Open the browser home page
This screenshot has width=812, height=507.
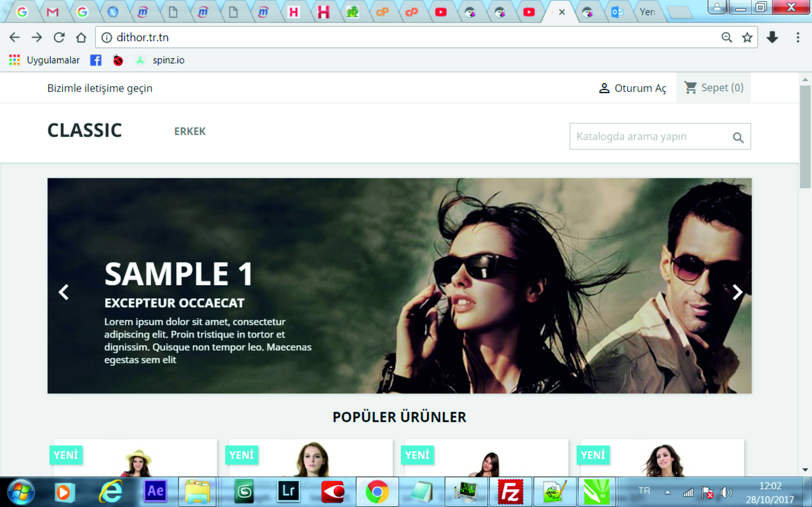[81, 37]
